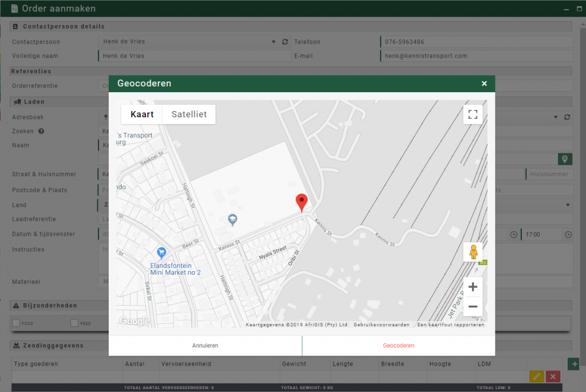This screenshot has width=586, height=392.
Task: Click the green geocode pin icon
Action: click(x=565, y=159)
